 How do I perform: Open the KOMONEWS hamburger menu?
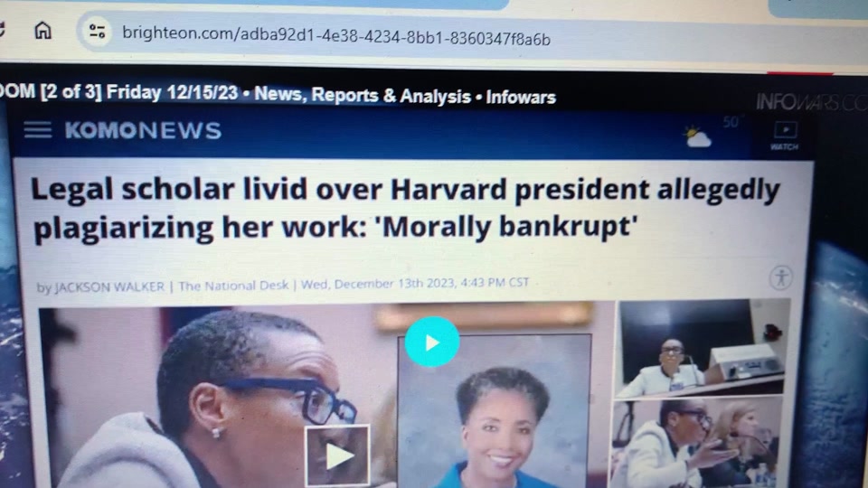pos(38,130)
